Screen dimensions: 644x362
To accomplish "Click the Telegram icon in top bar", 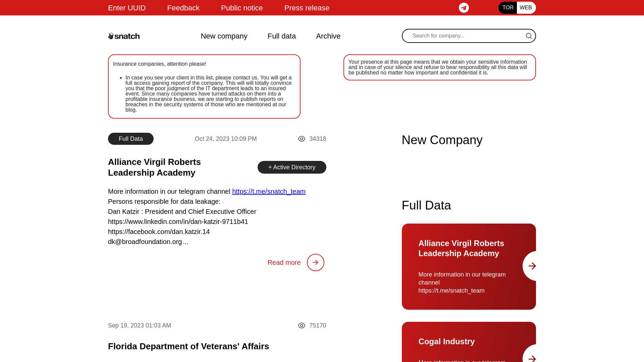I will [x=464, y=8].
